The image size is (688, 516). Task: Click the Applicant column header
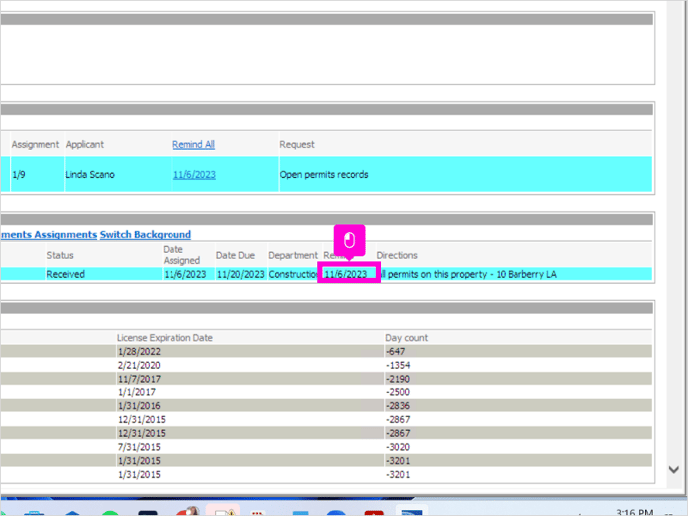tap(85, 144)
